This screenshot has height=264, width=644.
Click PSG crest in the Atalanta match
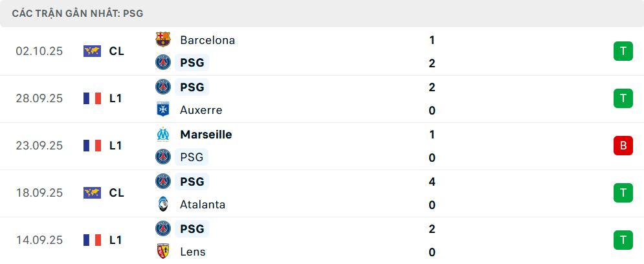[162, 182]
